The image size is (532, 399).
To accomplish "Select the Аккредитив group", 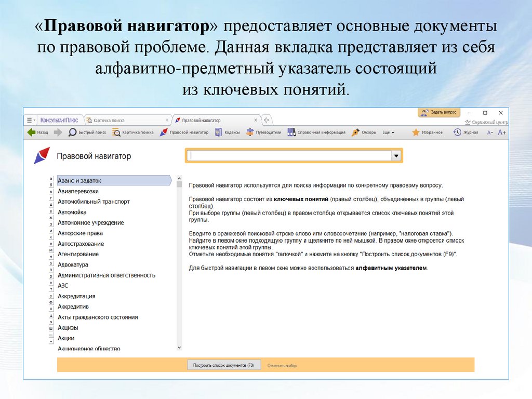I will [x=73, y=307].
